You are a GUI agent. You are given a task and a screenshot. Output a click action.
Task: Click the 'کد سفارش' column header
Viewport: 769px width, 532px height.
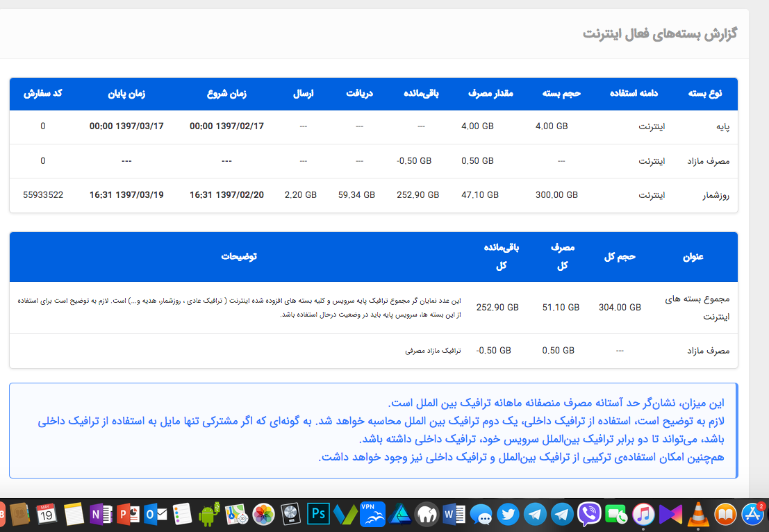[x=42, y=93]
